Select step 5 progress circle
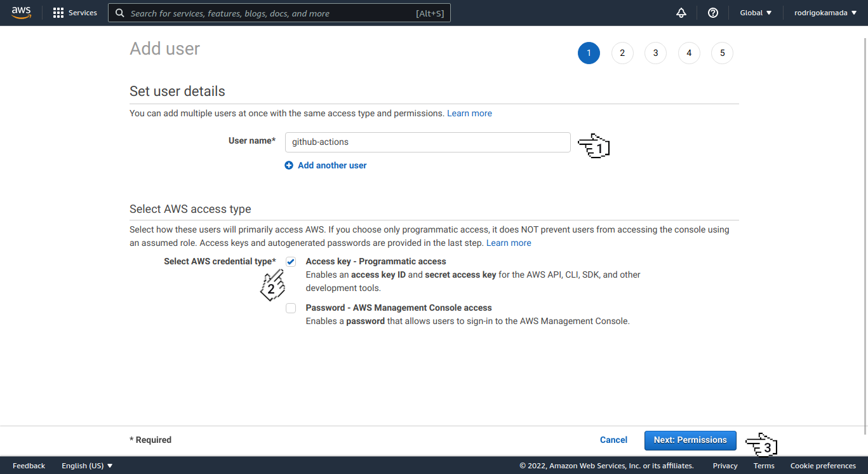The image size is (868, 474). click(x=722, y=53)
